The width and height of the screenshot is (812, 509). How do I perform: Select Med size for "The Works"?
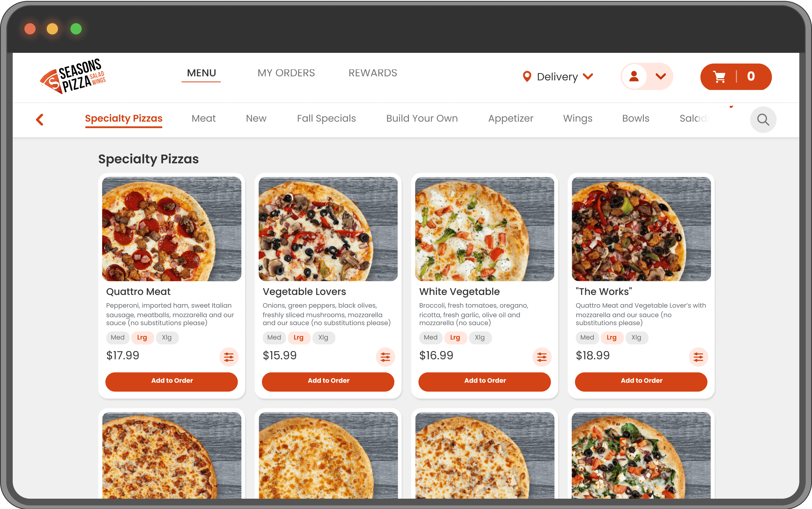[587, 338]
